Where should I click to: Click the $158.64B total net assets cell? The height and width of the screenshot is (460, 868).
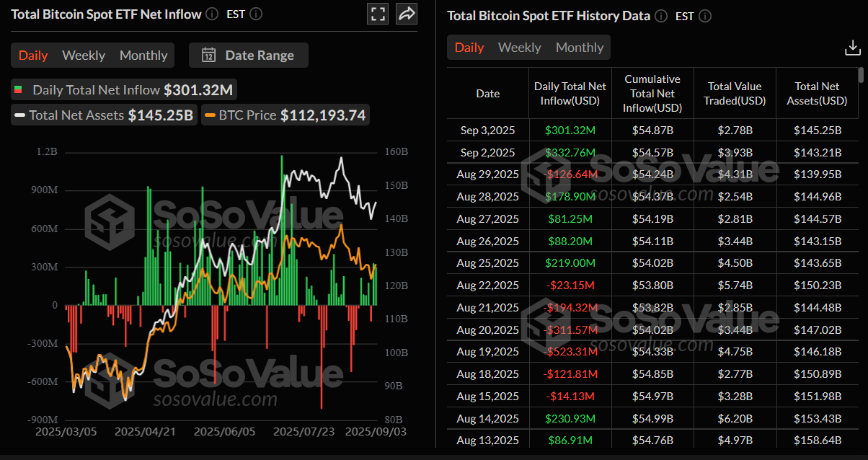tap(817, 440)
